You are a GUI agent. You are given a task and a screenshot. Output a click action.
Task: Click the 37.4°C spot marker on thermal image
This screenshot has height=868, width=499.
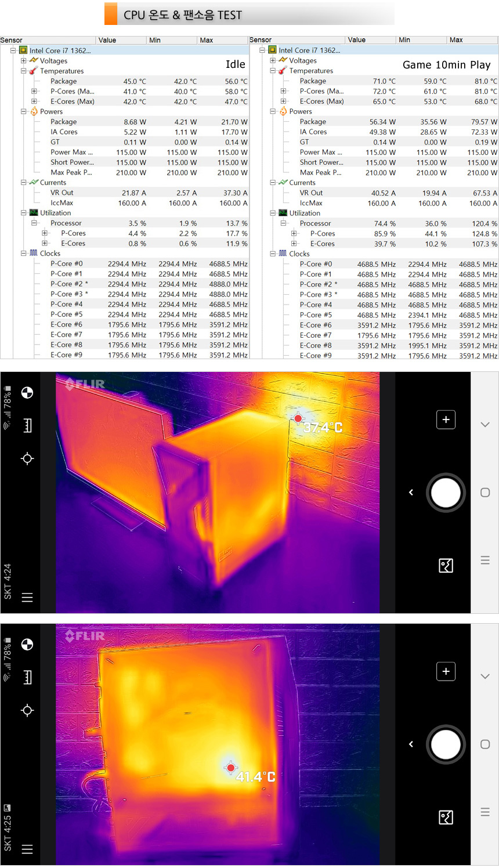coord(298,418)
